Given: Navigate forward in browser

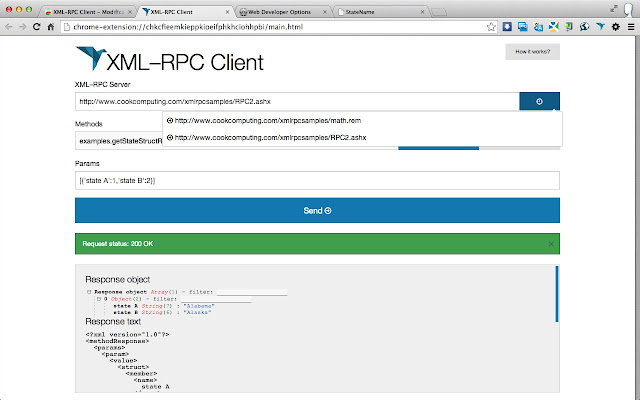Looking at the screenshot, I should coord(22,27).
